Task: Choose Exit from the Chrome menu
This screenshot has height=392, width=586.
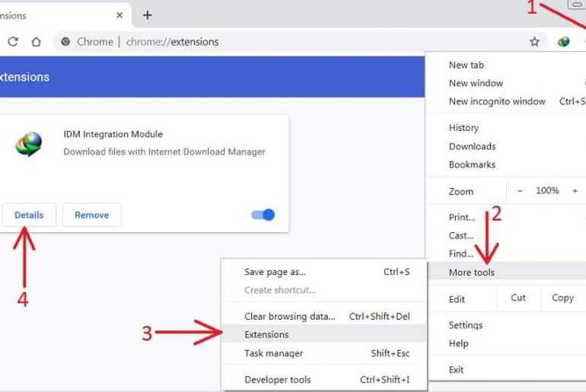Action: pyautogui.click(x=505, y=370)
